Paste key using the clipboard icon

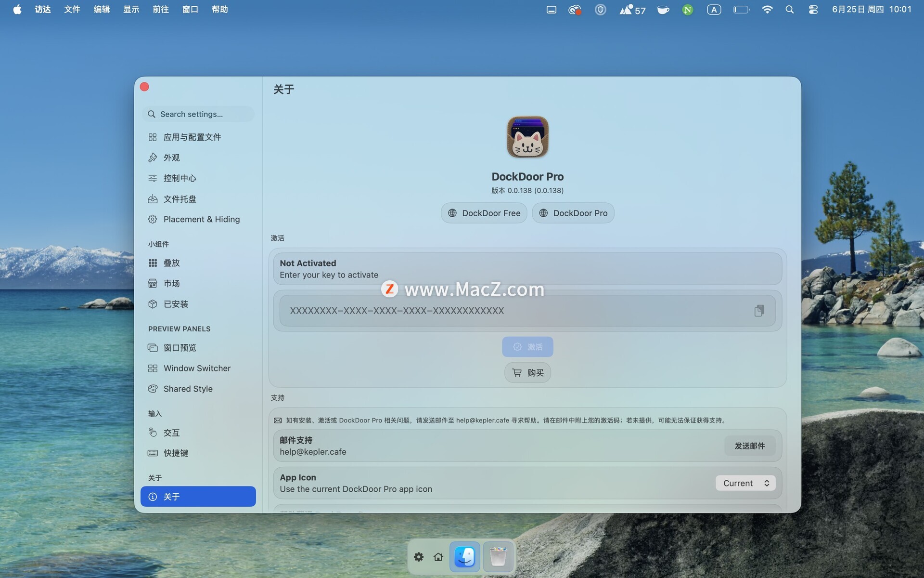click(x=759, y=311)
